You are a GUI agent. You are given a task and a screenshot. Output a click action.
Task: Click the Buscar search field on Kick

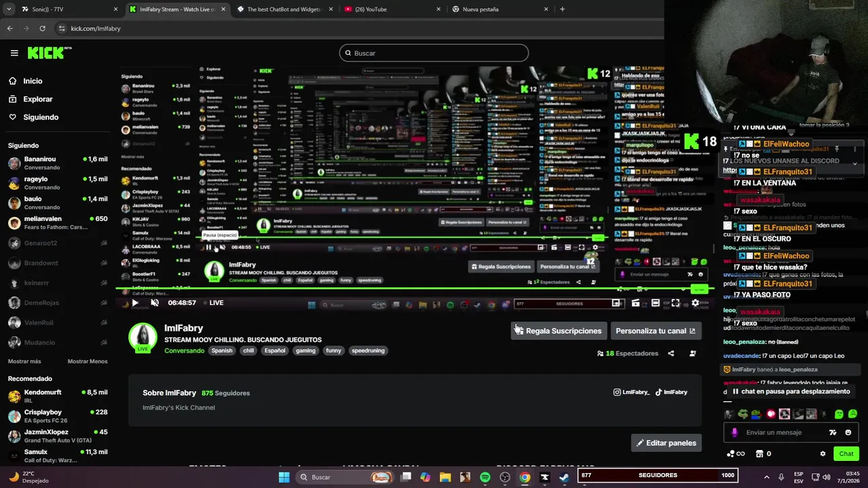click(x=434, y=53)
